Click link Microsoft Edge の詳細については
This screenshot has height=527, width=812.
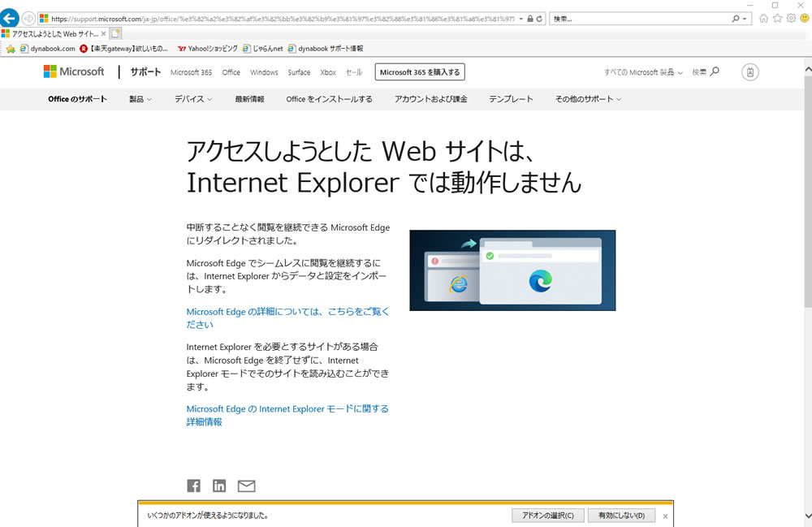[x=287, y=317]
